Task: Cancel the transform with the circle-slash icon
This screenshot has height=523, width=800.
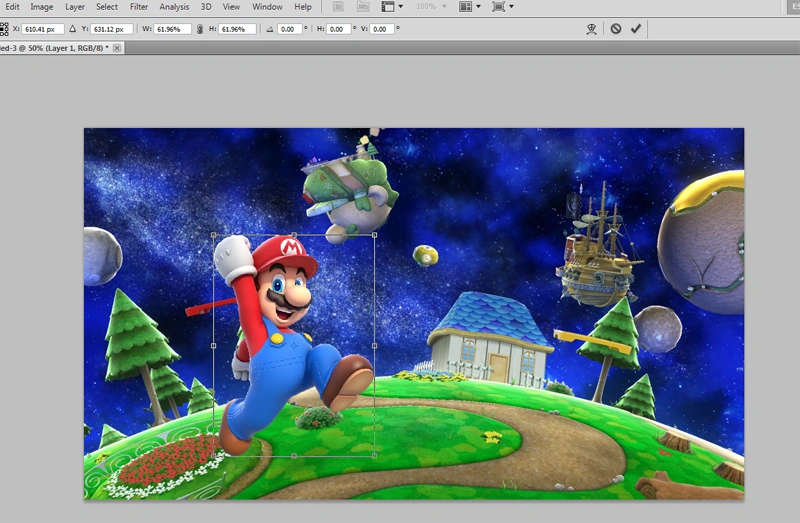Action: [616, 29]
